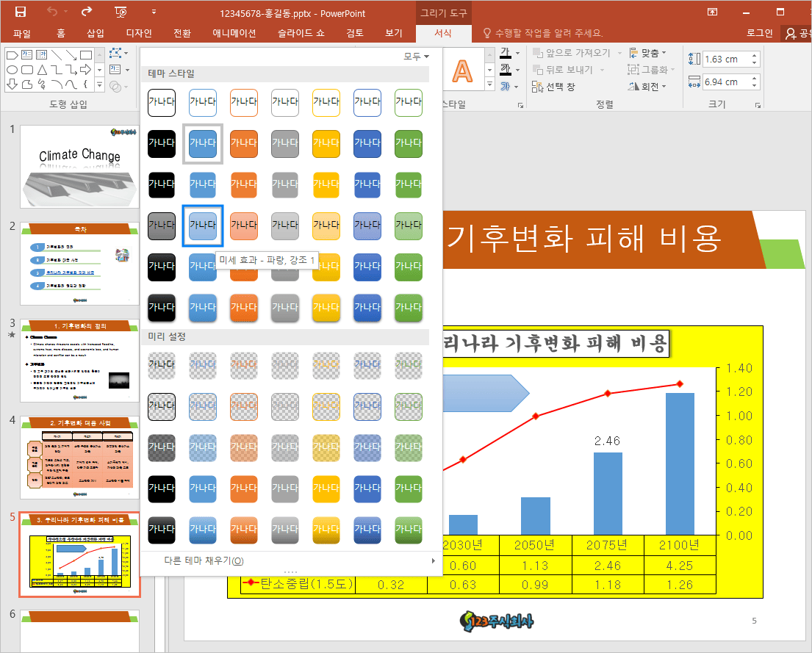Image resolution: width=812 pixels, height=653 pixels.
Task: Select the down arrow shape in gallery
Action: [x=12, y=84]
